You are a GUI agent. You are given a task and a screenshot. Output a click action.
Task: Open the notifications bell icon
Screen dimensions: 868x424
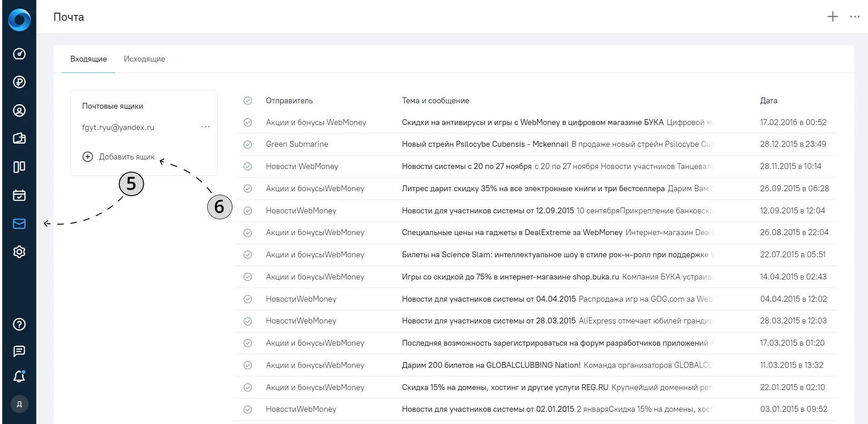pyautogui.click(x=19, y=376)
